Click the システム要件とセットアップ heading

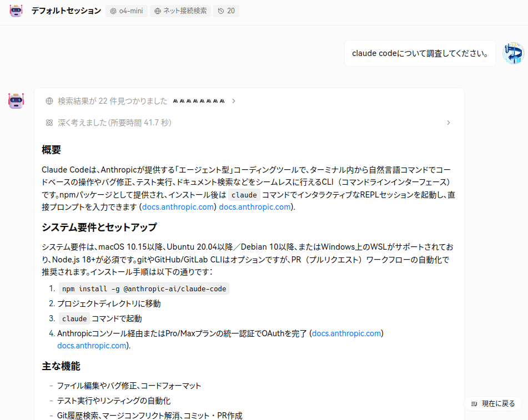pos(99,227)
